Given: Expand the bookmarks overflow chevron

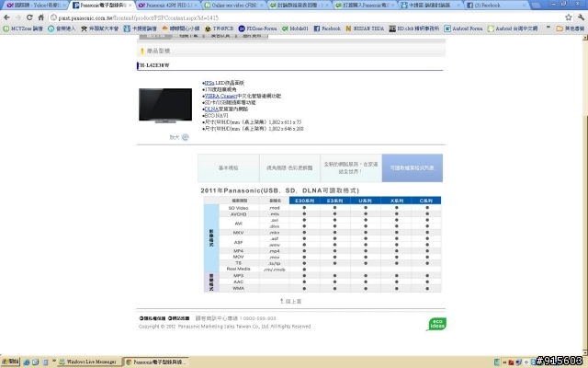Looking at the screenshot, I should (x=548, y=28).
